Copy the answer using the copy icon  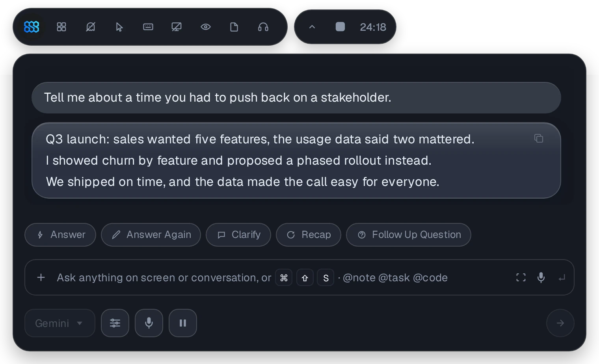pos(539,138)
